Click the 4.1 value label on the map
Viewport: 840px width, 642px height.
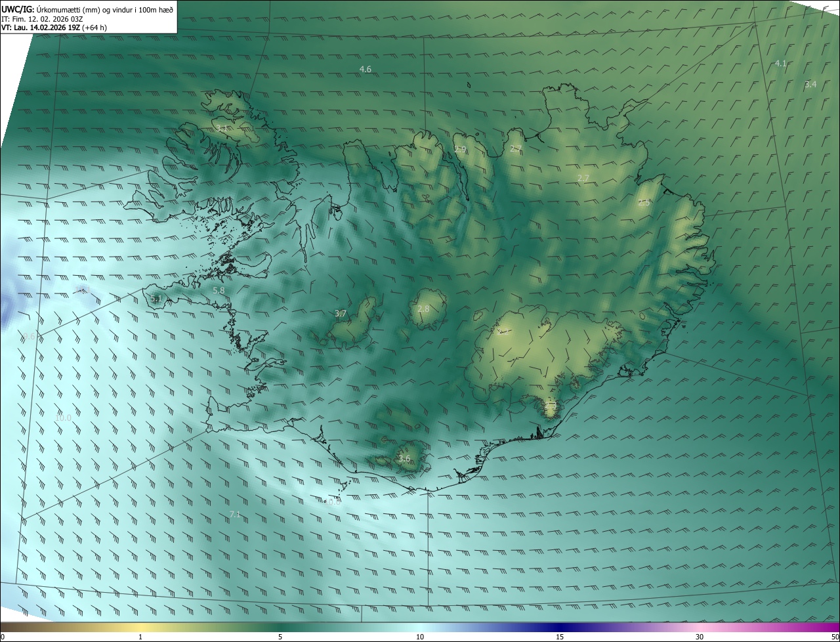click(x=780, y=64)
